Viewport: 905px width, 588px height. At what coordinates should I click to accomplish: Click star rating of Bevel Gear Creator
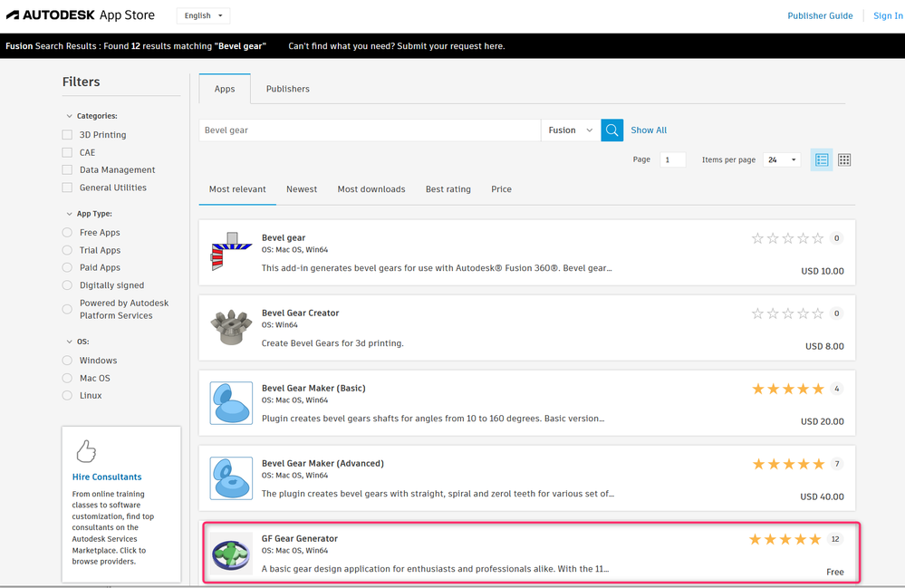click(787, 313)
